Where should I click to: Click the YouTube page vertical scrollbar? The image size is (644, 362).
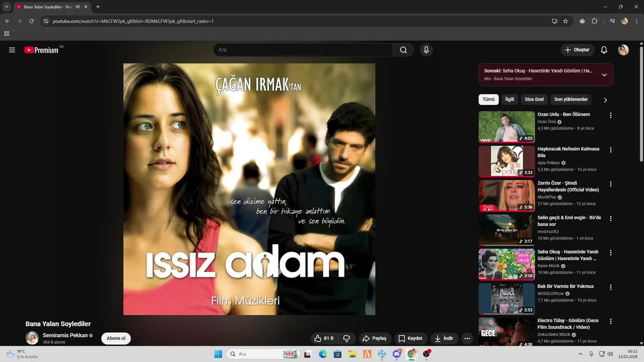641,103
